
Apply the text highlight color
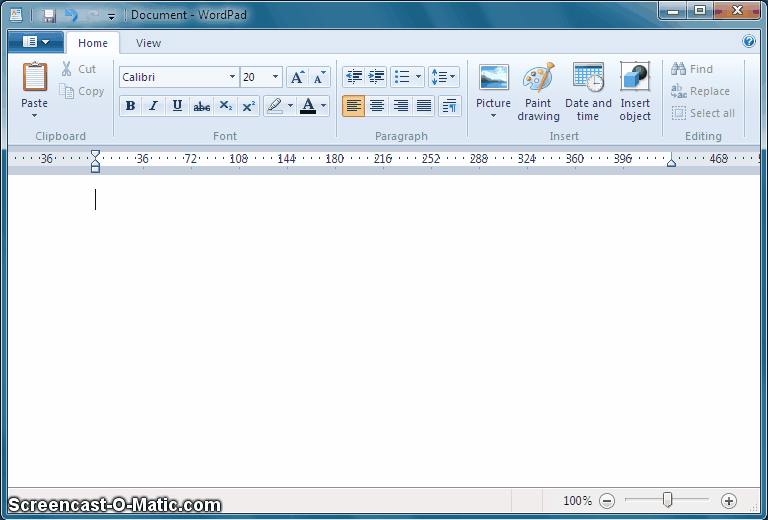(275, 106)
